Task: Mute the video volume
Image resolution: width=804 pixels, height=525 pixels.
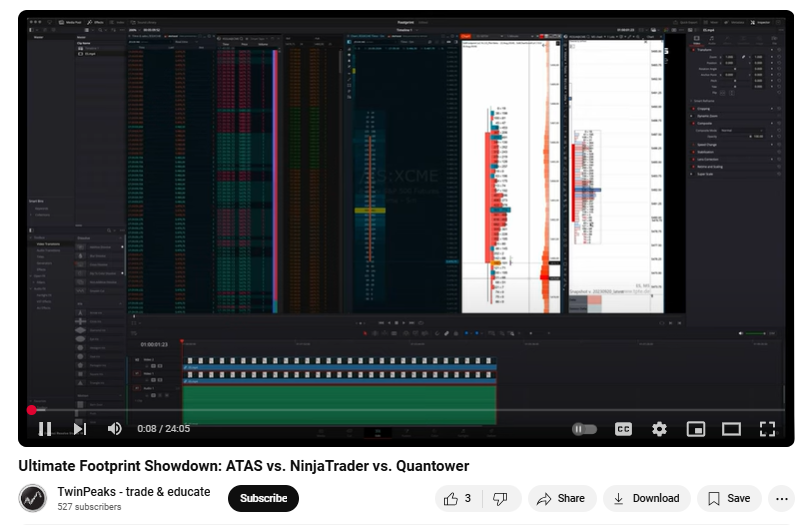Action: [115, 429]
